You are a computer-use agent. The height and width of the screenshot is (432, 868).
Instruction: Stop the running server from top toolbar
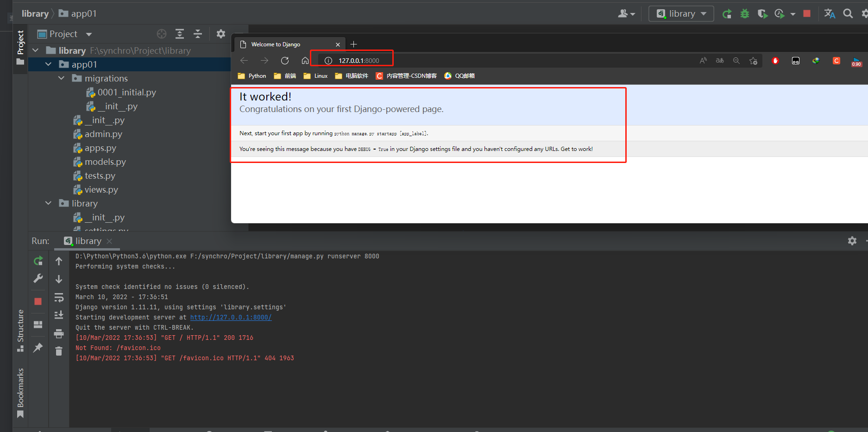tap(807, 14)
